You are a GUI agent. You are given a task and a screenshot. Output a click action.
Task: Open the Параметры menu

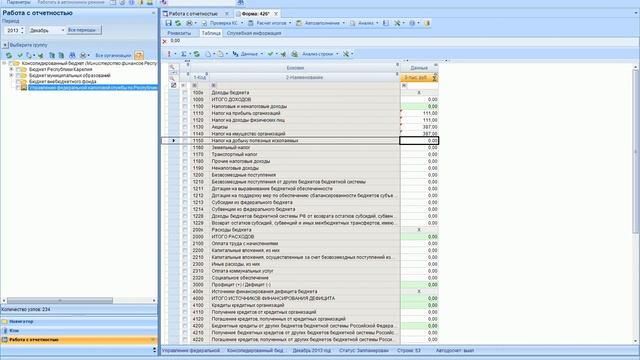[x=18, y=2]
